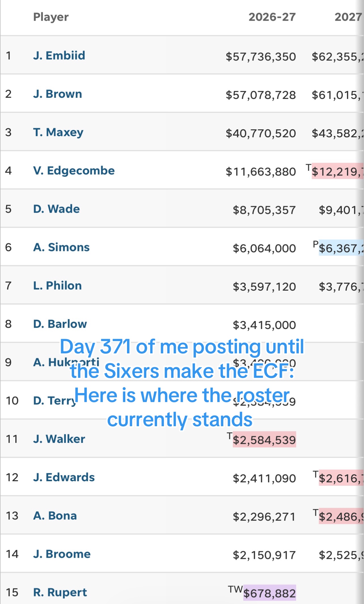This screenshot has height=604, width=364.
Task: Click A. Bona's name
Action: tap(55, 516)
